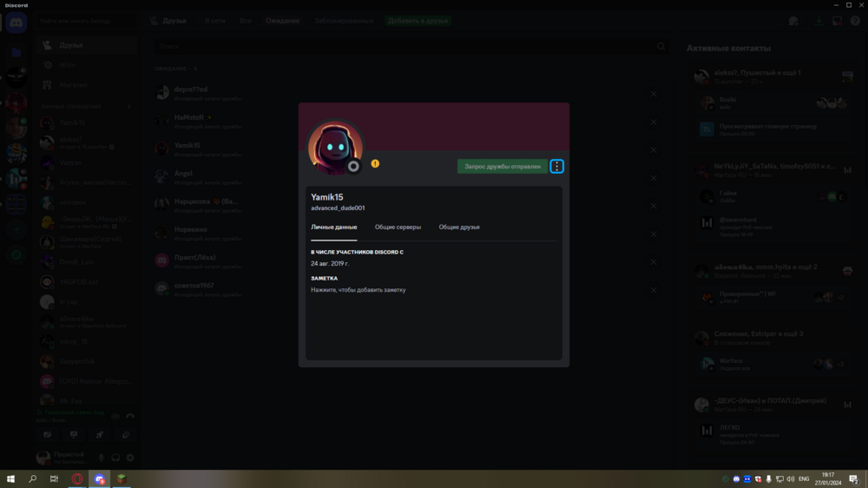Screen dimensions: 868x488
Task: Select the 'Все' friends tab
Action: [246, 21]
